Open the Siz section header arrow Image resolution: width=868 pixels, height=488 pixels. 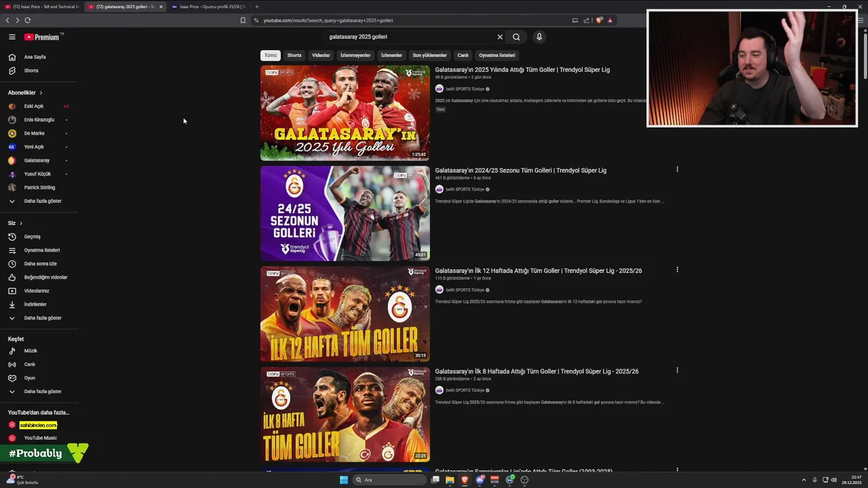pyautogui.click(x=21, y=223)
